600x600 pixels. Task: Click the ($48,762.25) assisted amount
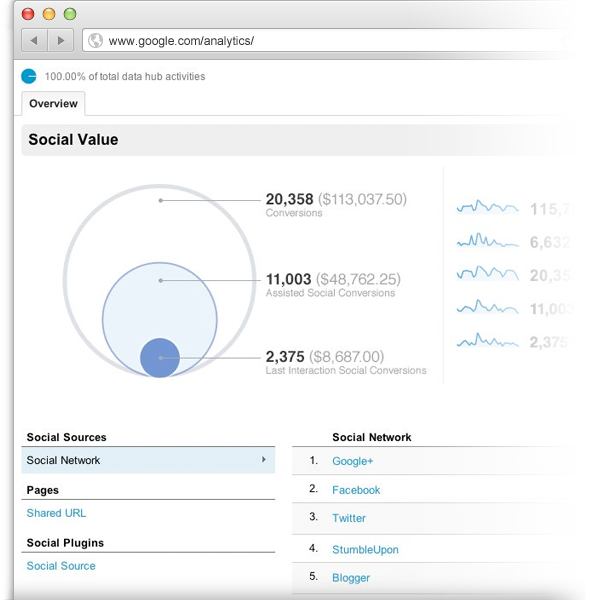[358, 279]
